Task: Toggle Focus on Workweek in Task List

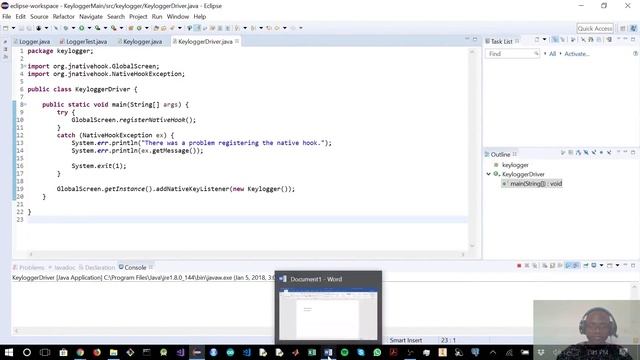Action: pyautogui.click(x=573, y=40)
